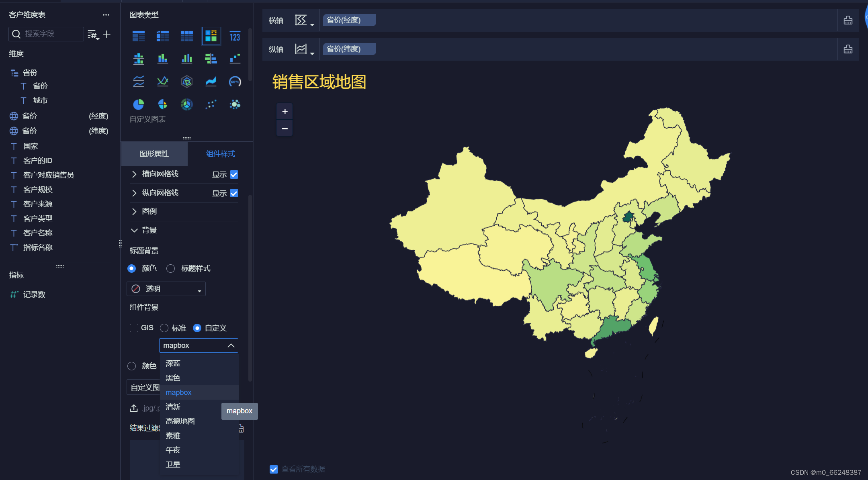Collapse the 省份 dimension hierarchy
Image resolution: width=868 pixels, height=480 pixels.
[x=14, y=73]
